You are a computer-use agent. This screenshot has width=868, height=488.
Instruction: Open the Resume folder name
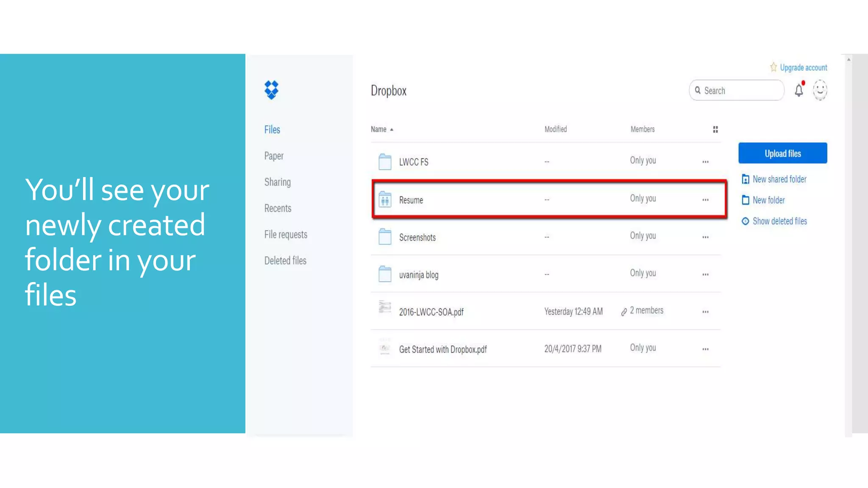point(411,200)
